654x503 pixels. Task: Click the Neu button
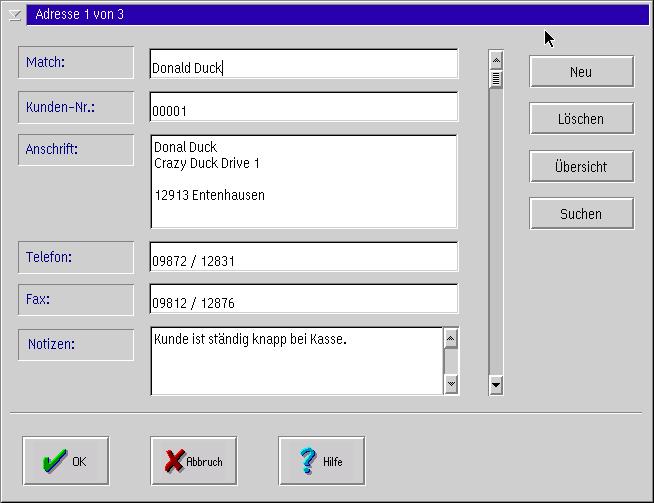click(x=581, y=72)
